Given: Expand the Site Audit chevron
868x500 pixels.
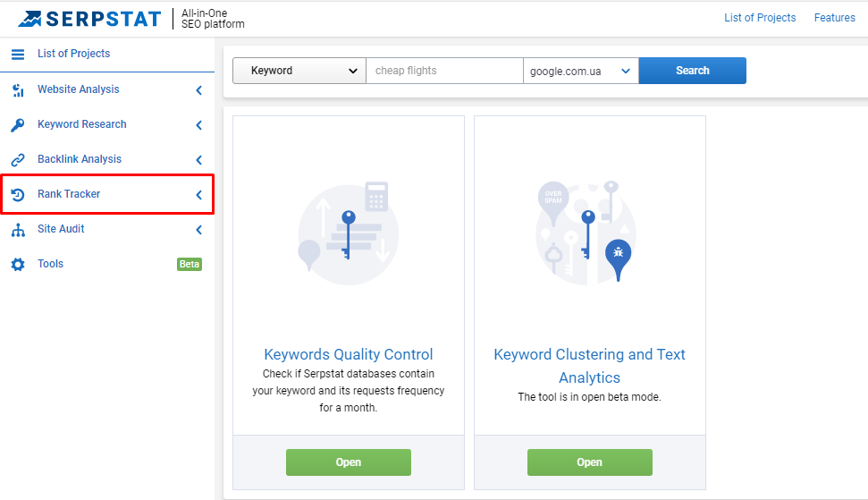Looking at the screenshot, I should pyautogui.click(x=198, y=229).
